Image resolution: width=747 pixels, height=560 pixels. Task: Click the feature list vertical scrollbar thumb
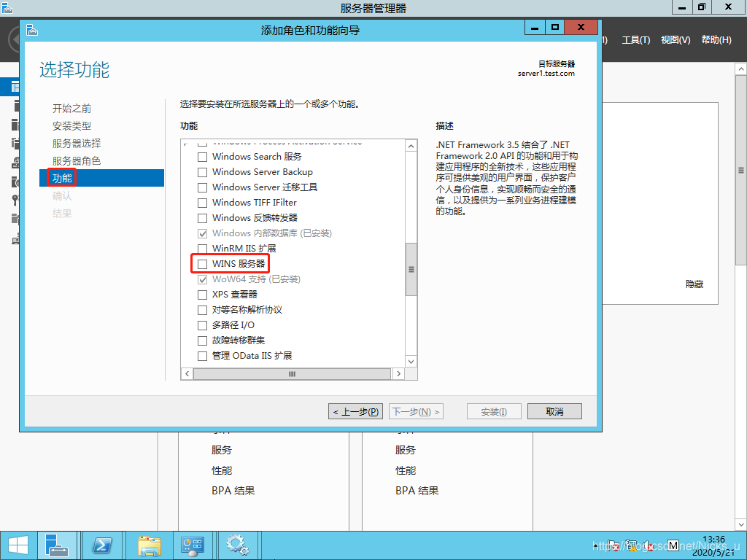click(411, 269)
